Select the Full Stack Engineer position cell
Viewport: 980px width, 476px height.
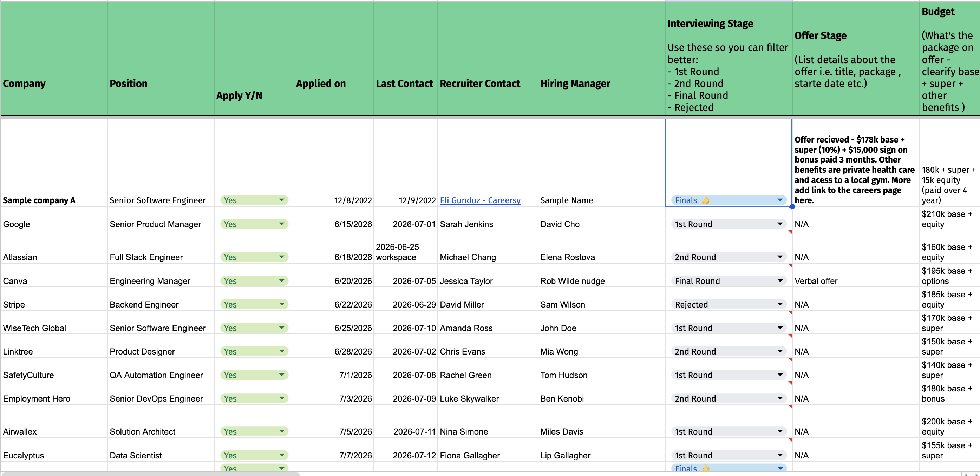point(161,247)
